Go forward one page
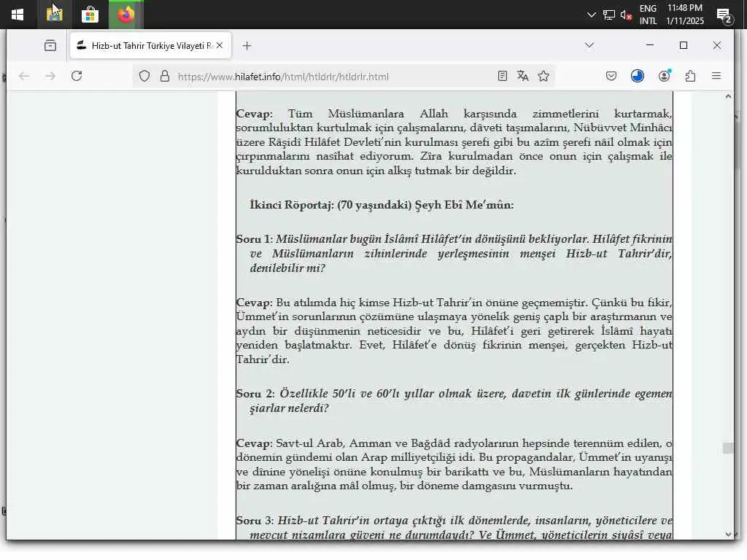This screenshot has height=560, width=747. point(50,76)
